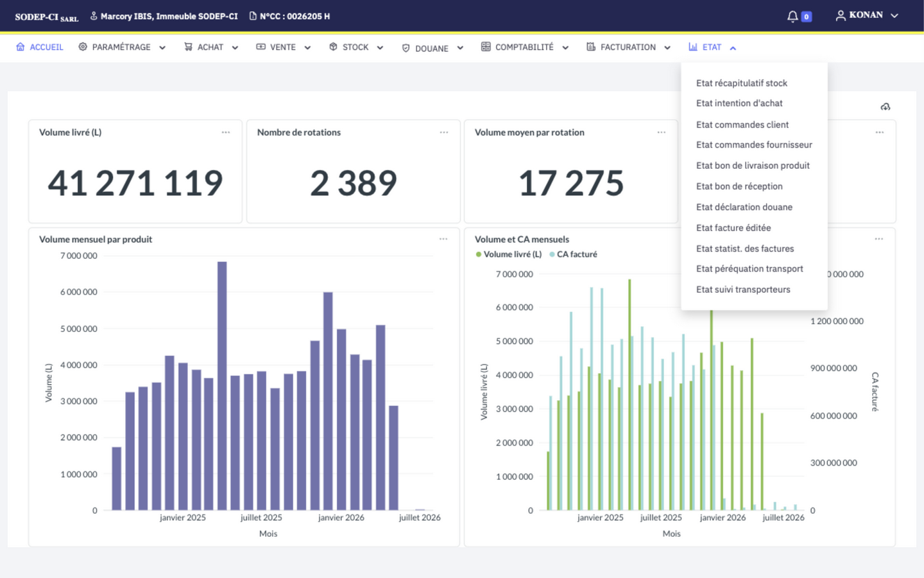Select Etat récapitulatif stock
The height and width of the screenshot is (578, 924).
(x=742, y=83)
